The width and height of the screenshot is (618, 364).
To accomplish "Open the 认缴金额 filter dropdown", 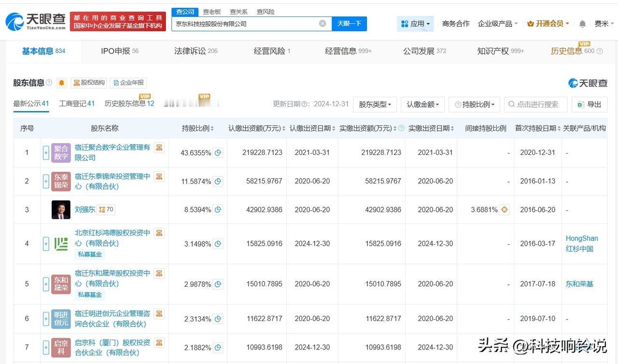I will click(x=422, y=104).
